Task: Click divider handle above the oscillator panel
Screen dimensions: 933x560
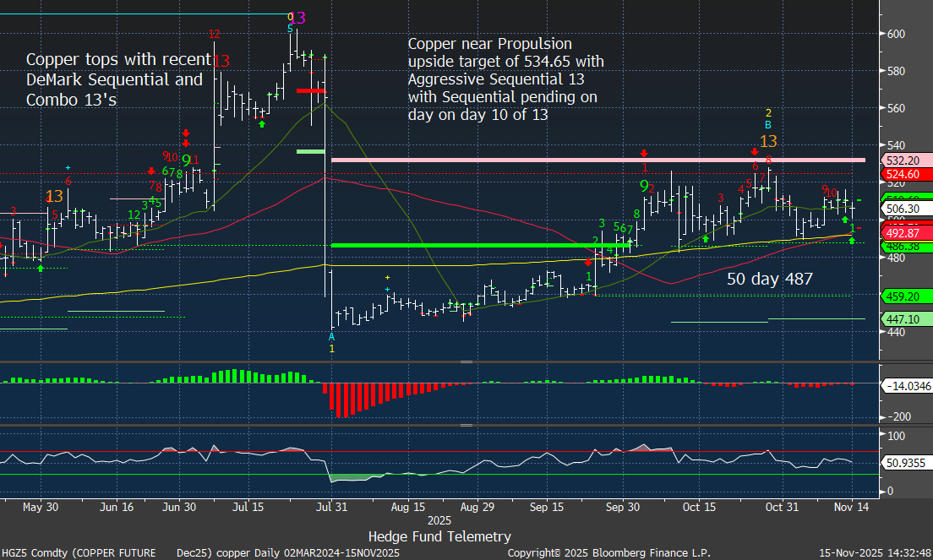Action: tap(465, 423)
